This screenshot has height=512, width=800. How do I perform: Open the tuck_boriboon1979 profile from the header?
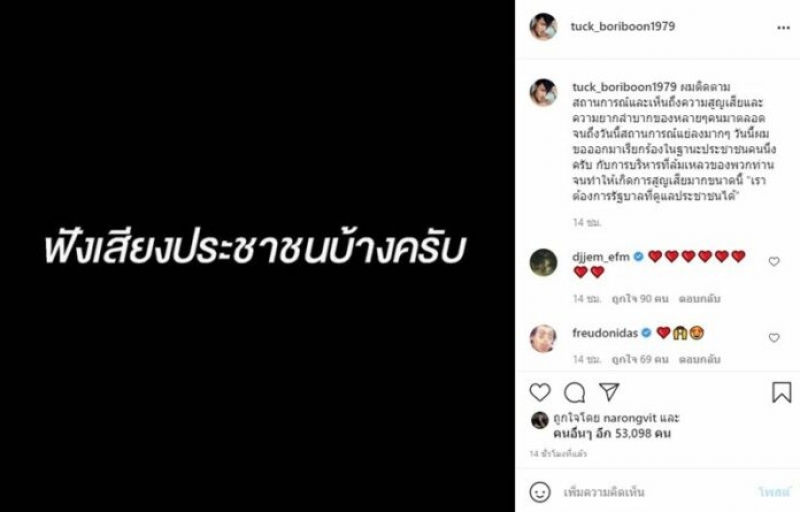(622, 27)
